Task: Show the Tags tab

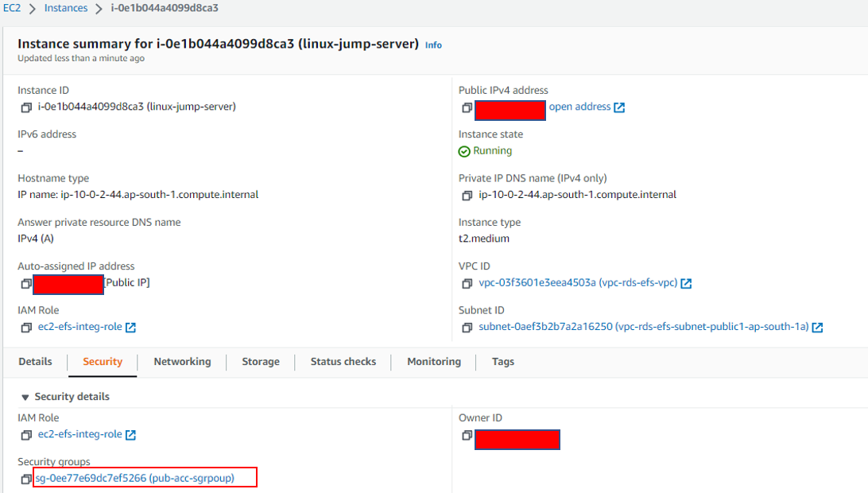Action: tap(503, 362)
